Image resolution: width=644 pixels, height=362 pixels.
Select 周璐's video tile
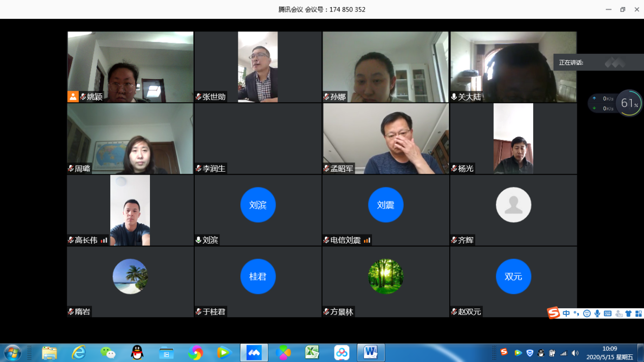(x=130, y=139)
